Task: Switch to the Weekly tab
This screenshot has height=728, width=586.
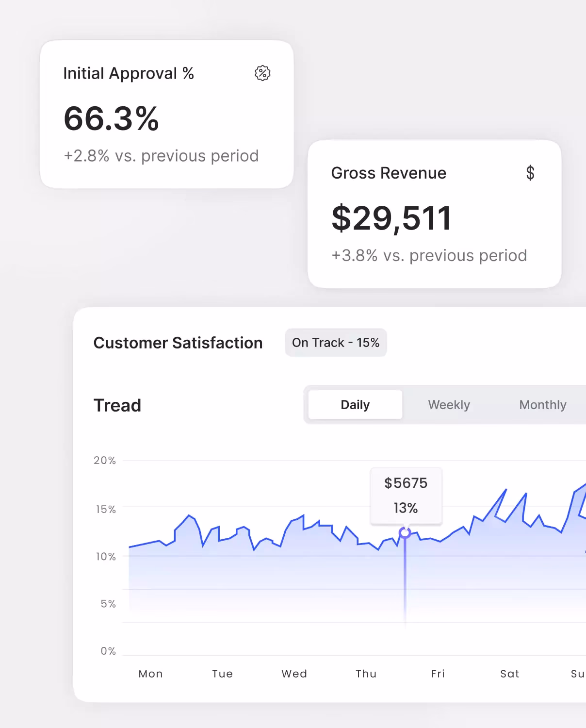Action: pyautogui.click(x=449, y=405)
